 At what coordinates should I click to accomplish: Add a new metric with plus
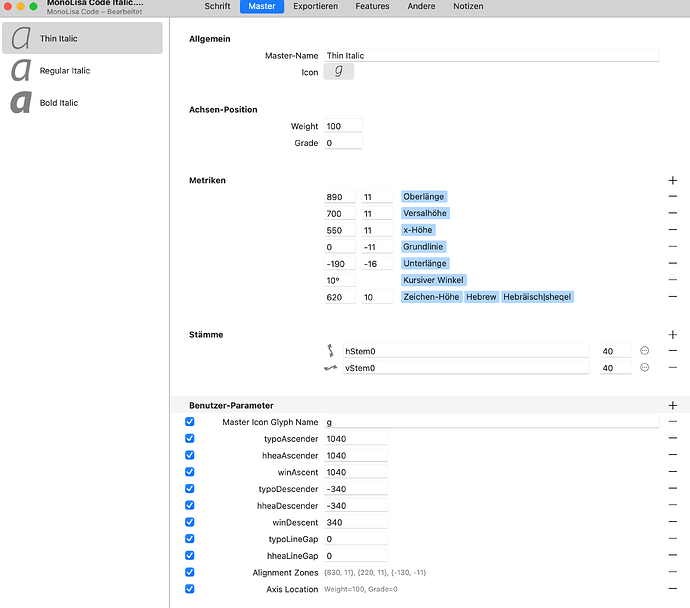tap(672, 180)
